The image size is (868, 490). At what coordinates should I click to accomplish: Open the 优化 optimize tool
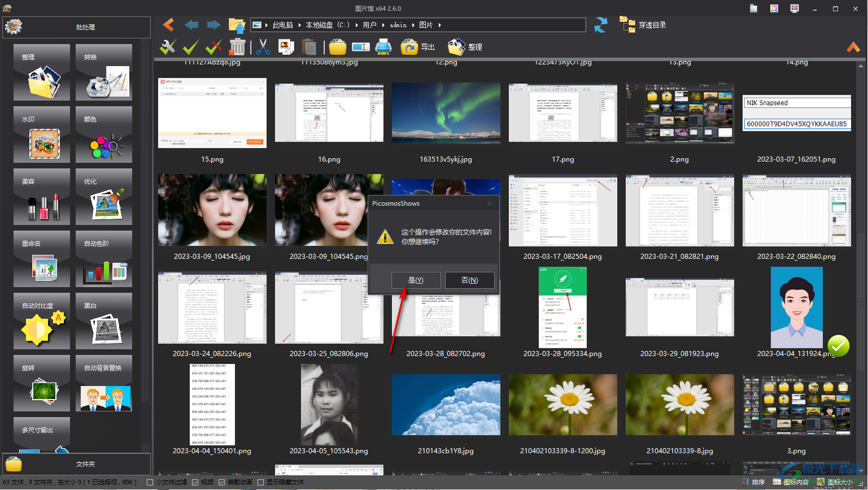pos(104,197)
